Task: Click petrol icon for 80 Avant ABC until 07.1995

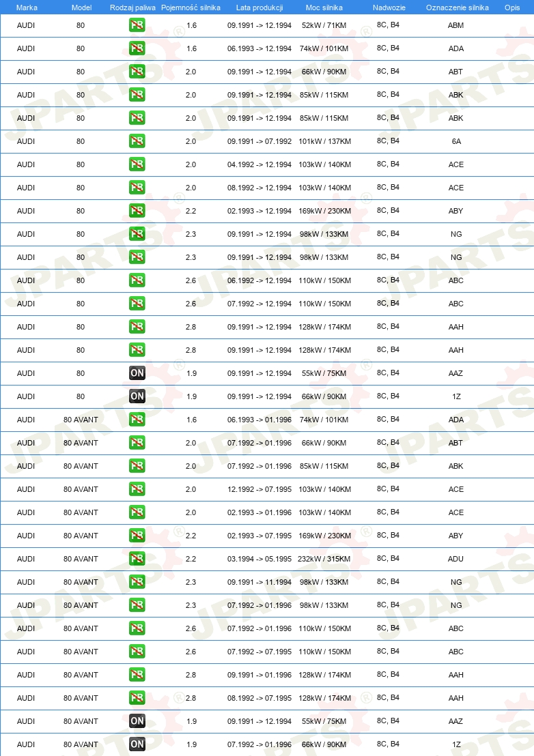Action: pyautogui.click(x=137, y=652)
